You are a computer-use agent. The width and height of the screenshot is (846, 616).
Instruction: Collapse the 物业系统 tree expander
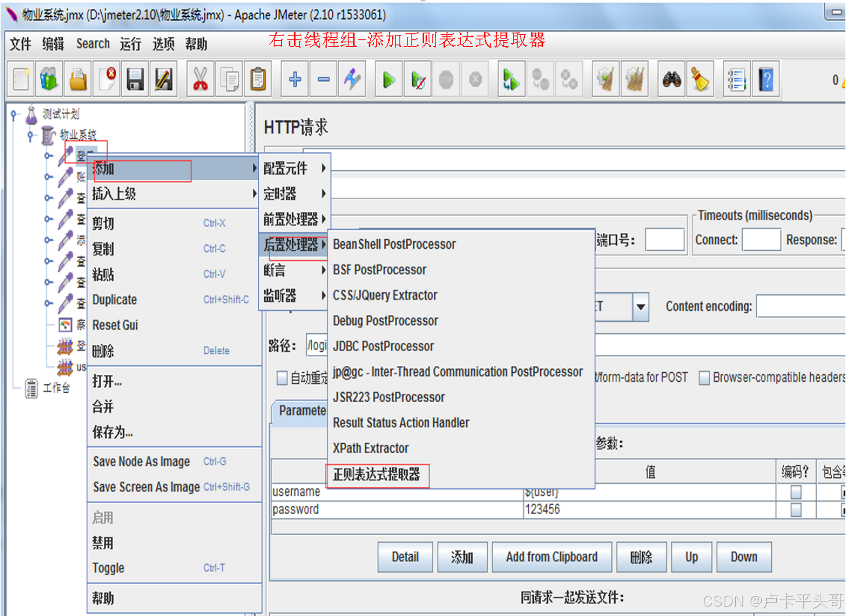[x=31, y=135]
